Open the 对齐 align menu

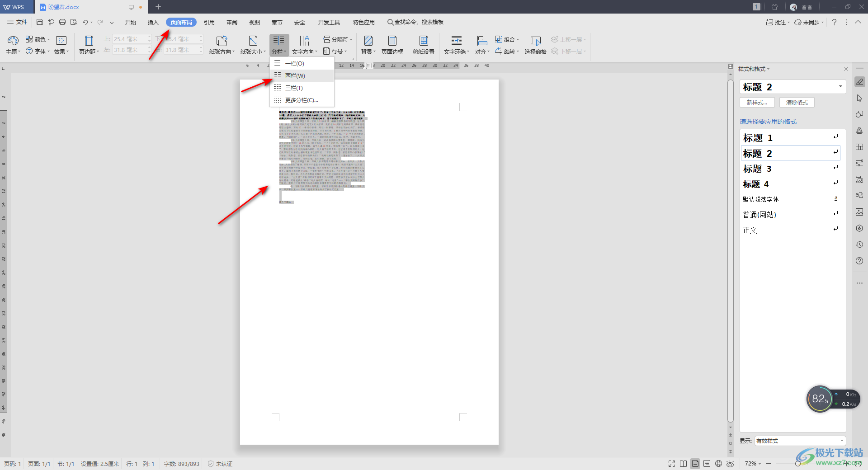[x=482, y=45]
